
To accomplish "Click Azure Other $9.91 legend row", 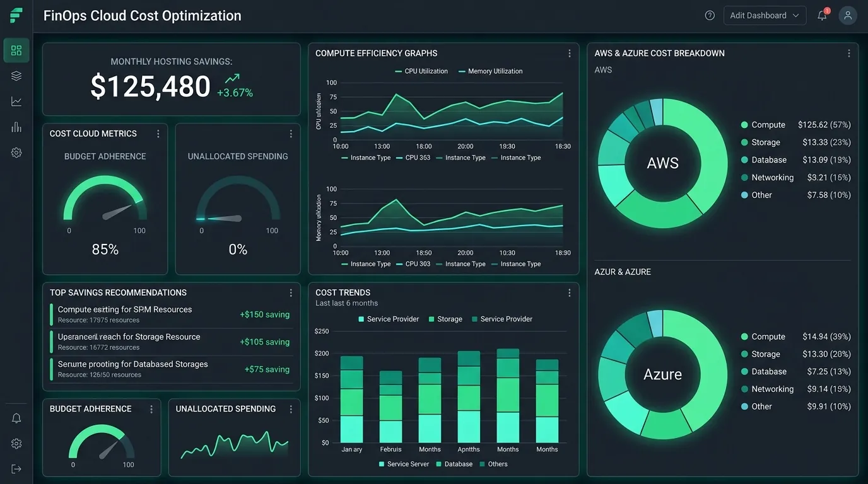I will 796,406.
